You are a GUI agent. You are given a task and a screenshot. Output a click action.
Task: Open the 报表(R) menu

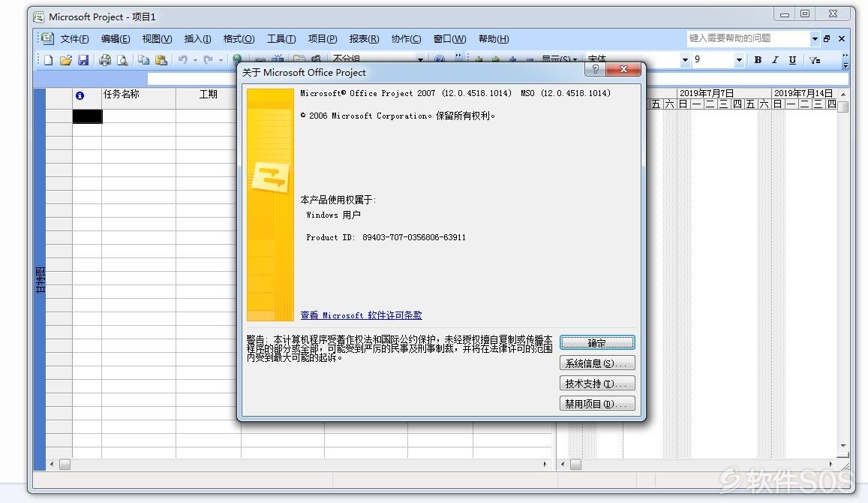tap(364, 39)
